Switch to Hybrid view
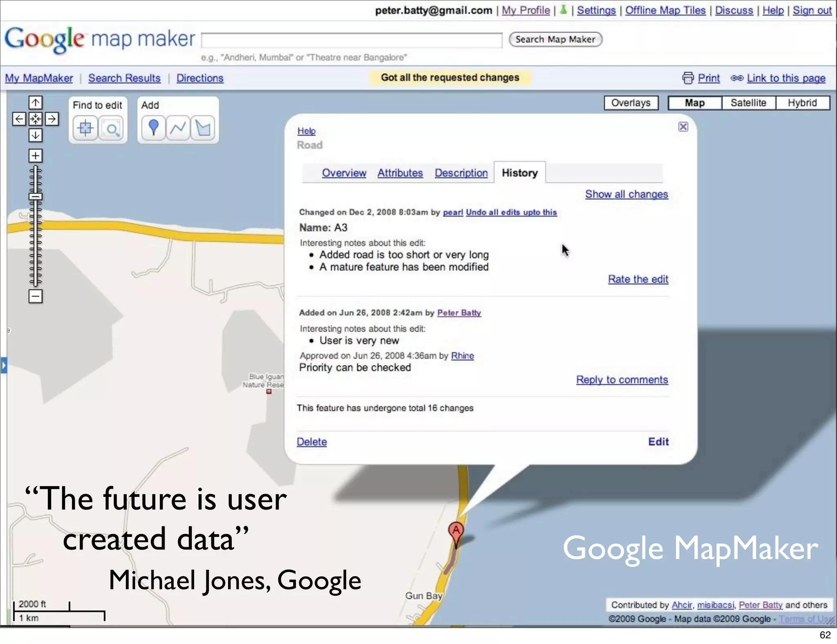This screenshot has height=644, width=837. (803, 103)
